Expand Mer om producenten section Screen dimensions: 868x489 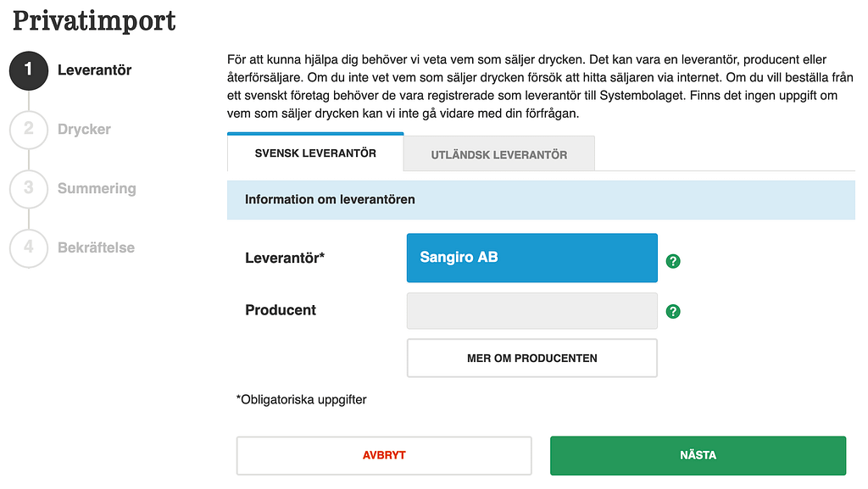[x=532, y=358]
